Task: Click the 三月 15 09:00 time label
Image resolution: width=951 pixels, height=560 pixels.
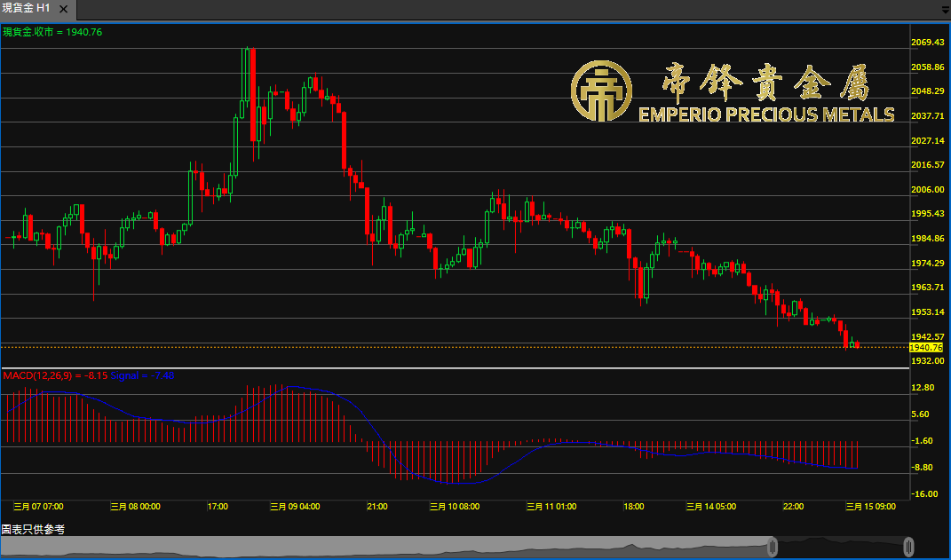Action: click(x=871, y=507)
